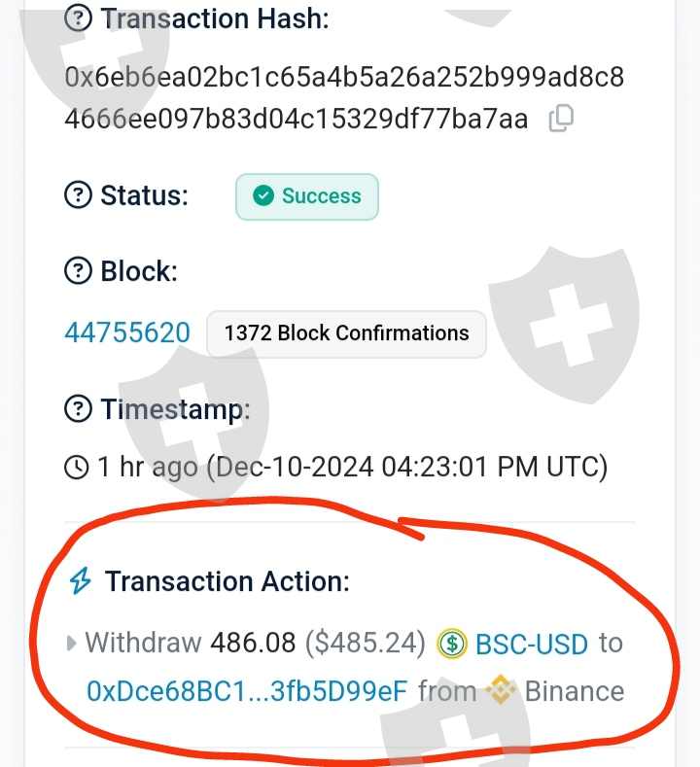Click the Binance label text
This screenshot has height=767, width=700.
pos(574,691)
